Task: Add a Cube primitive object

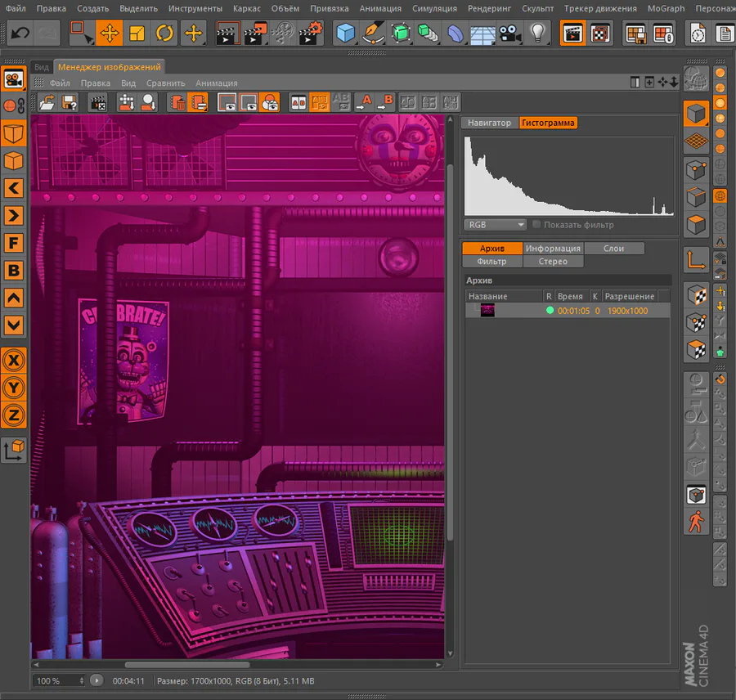Action: coord(346,34)
